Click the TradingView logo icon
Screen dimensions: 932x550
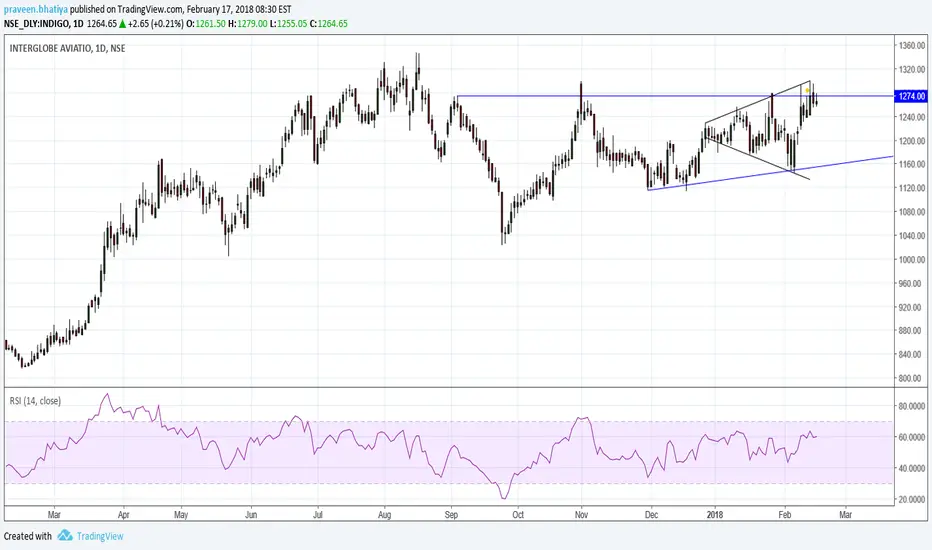pyautogui.click(x=65, y=536)
